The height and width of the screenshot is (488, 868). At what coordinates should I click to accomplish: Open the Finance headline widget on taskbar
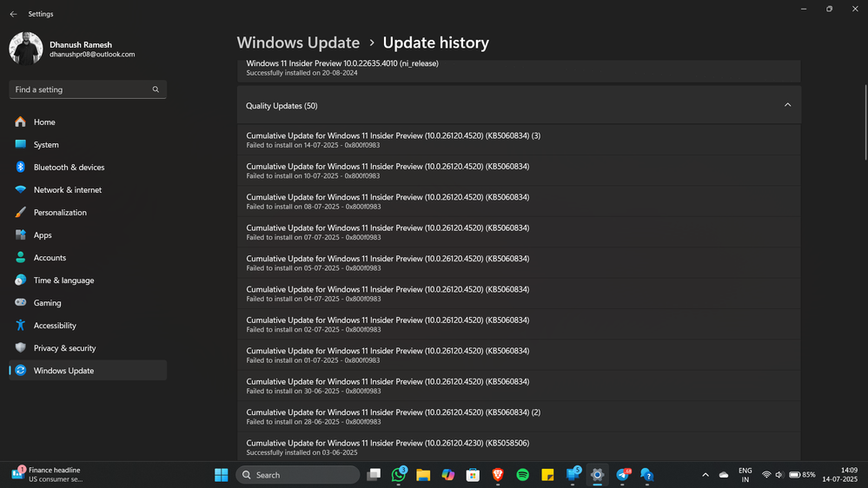pyautogui.click(x=47, y=474)
